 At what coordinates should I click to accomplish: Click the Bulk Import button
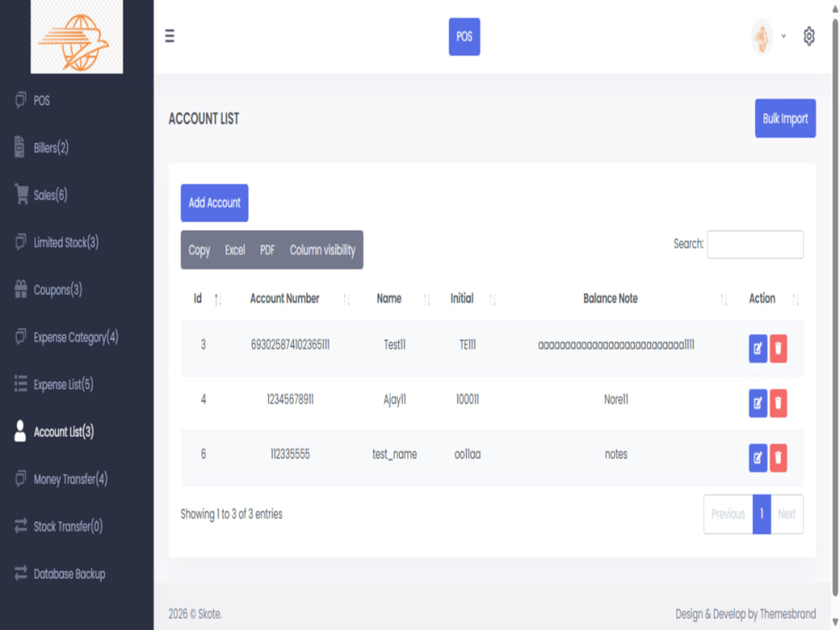coord(785,118)
